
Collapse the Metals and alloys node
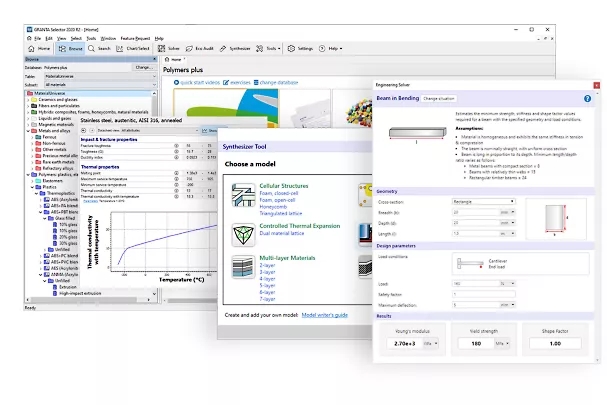click(x=28, y=131)
